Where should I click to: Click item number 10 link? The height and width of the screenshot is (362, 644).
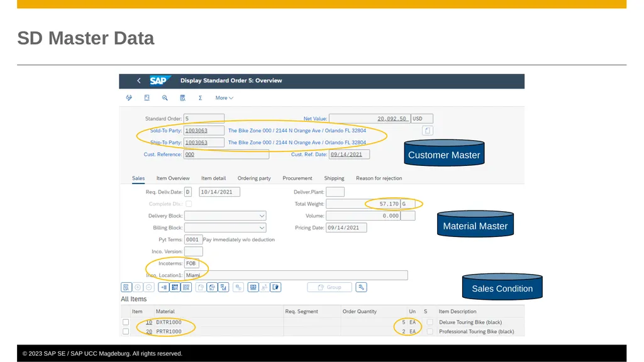148,322
